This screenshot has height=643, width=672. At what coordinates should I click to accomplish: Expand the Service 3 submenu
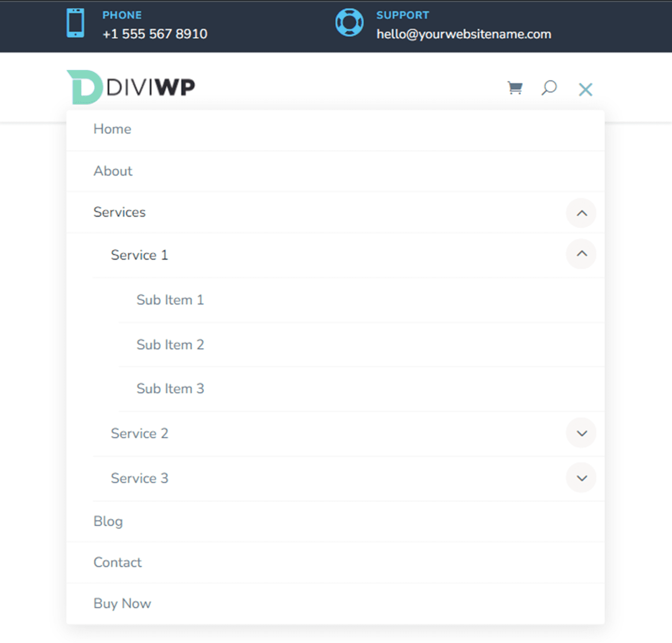click(x=581, y=478)
